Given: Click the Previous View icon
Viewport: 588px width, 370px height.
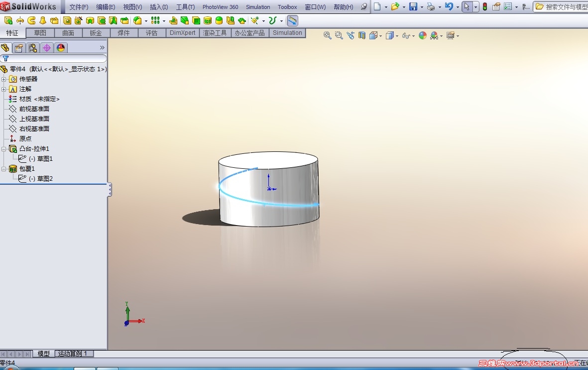Looking at the screenshot, I should (x=351, y=36).
